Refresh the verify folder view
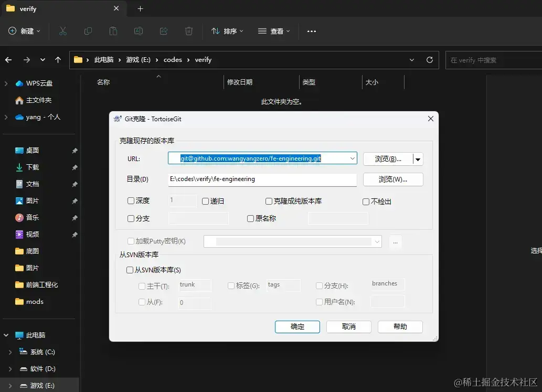This screenshot has width=542, height=392. 430,60
